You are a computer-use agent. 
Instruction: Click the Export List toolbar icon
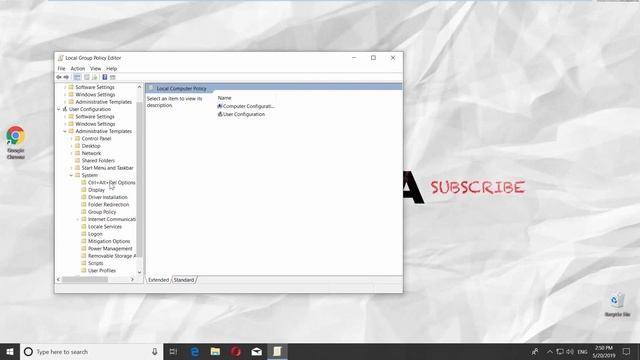pos(95,77)
